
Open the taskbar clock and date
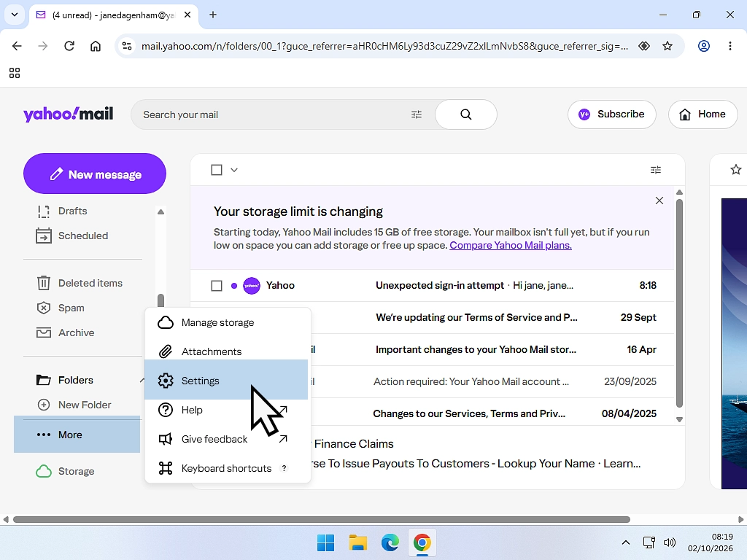coord(710,542)
